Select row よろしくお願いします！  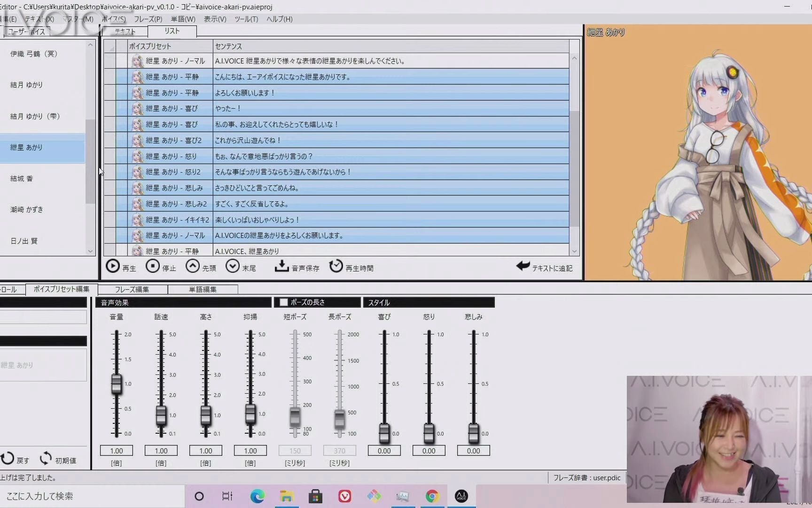336,93
